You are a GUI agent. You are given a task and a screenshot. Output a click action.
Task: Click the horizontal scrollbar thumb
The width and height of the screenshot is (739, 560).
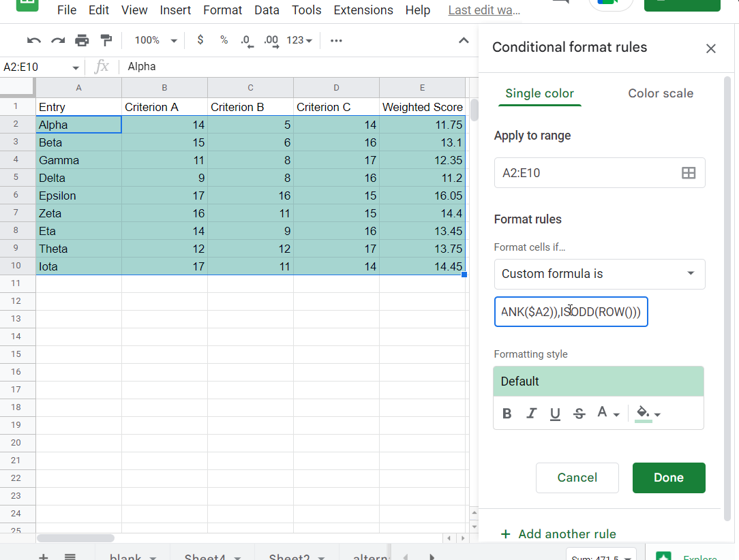pos(76,538)
